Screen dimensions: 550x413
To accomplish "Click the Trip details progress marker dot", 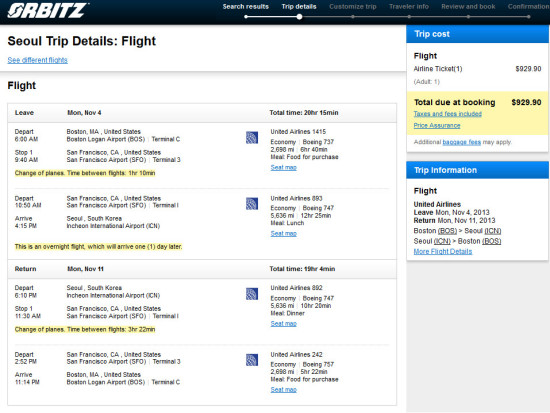I will point(299,16).
